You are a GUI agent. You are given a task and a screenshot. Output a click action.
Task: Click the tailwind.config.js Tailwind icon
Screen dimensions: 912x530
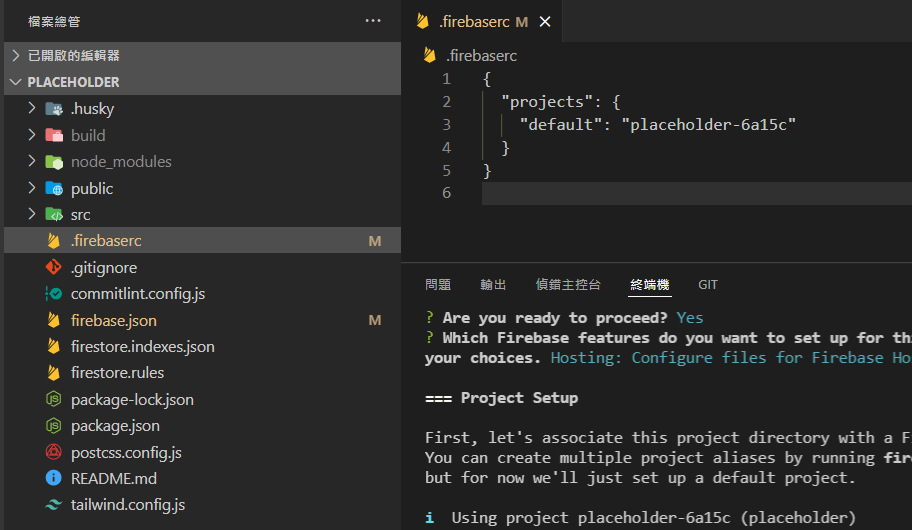pyautogui.click(x=54, y=505)
